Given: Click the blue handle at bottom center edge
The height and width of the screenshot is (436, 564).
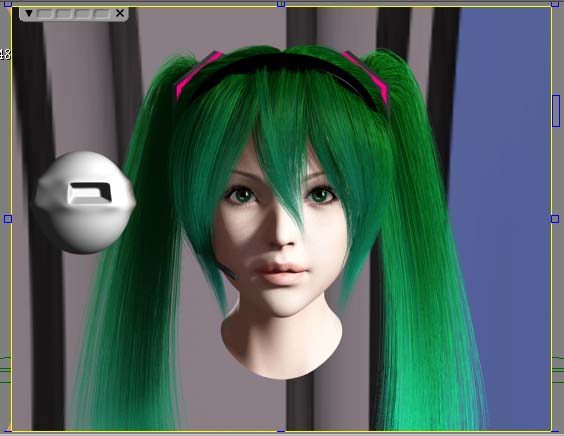Looking at the screenshot, I should pos(281,430).
